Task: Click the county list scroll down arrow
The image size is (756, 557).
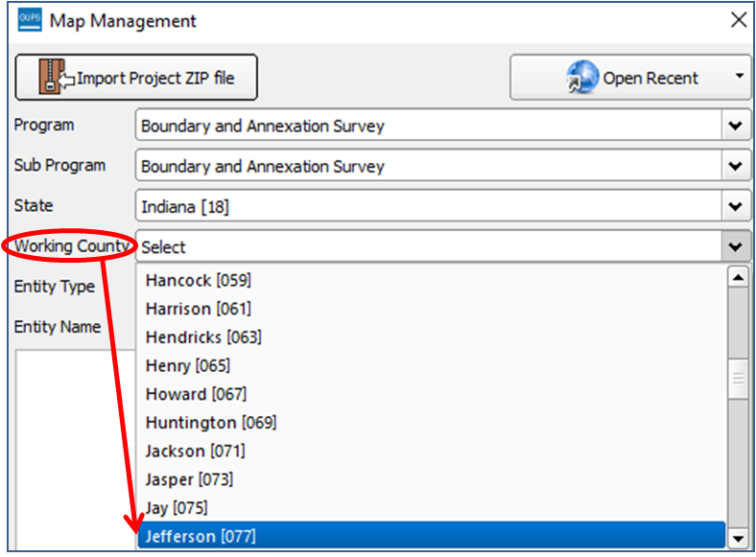Action: 738,538
